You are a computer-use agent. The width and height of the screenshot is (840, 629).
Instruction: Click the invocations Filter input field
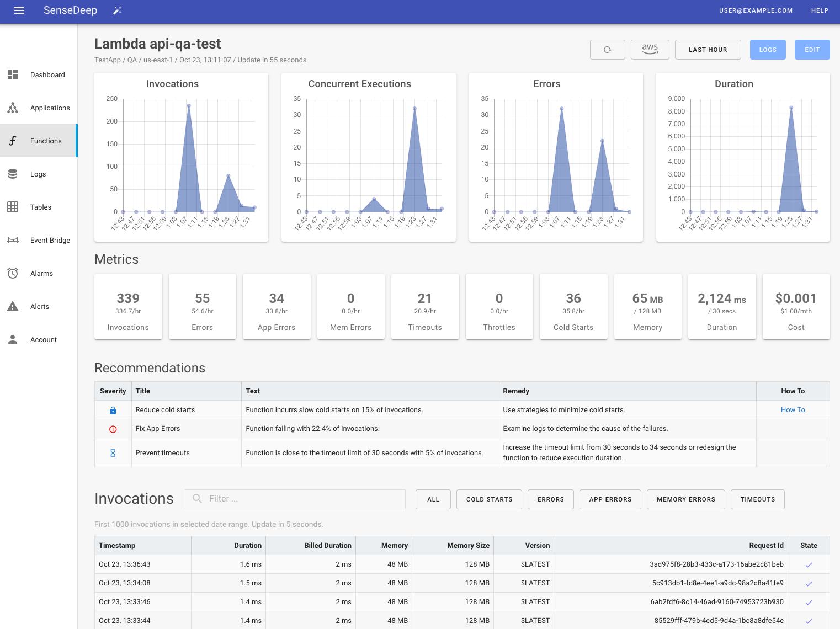point(295,499)
